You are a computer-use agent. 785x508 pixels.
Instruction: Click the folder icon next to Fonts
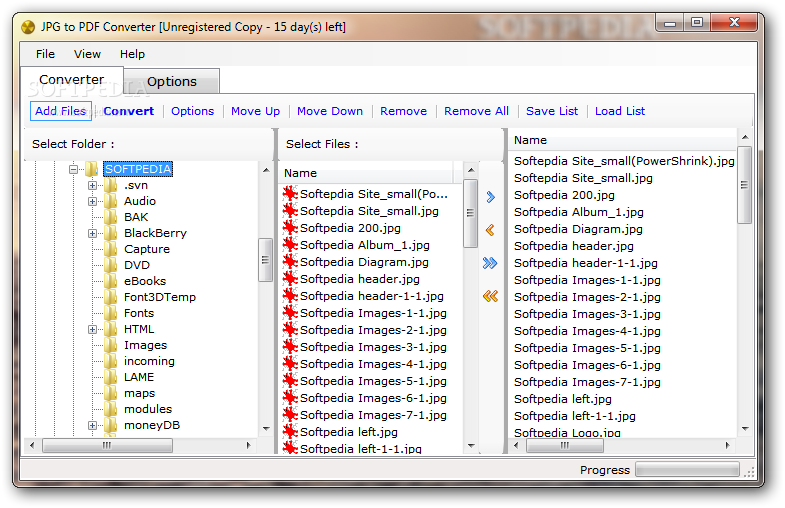coord(111,313)
